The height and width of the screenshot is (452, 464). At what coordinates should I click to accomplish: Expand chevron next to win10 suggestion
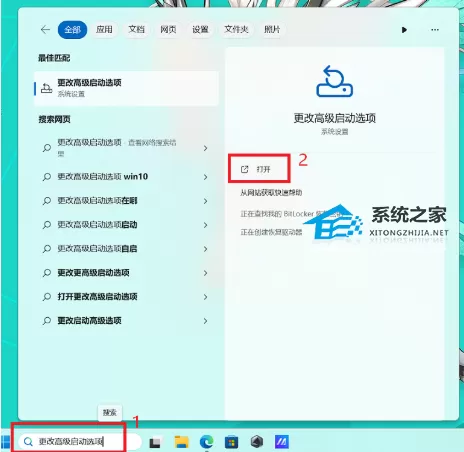pos(206,177)
